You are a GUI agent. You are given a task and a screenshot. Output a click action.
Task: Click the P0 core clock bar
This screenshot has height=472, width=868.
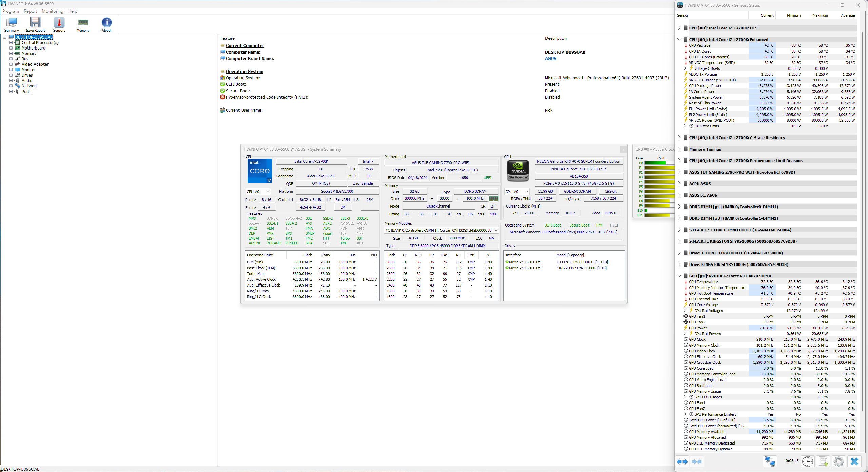(659, 163)
